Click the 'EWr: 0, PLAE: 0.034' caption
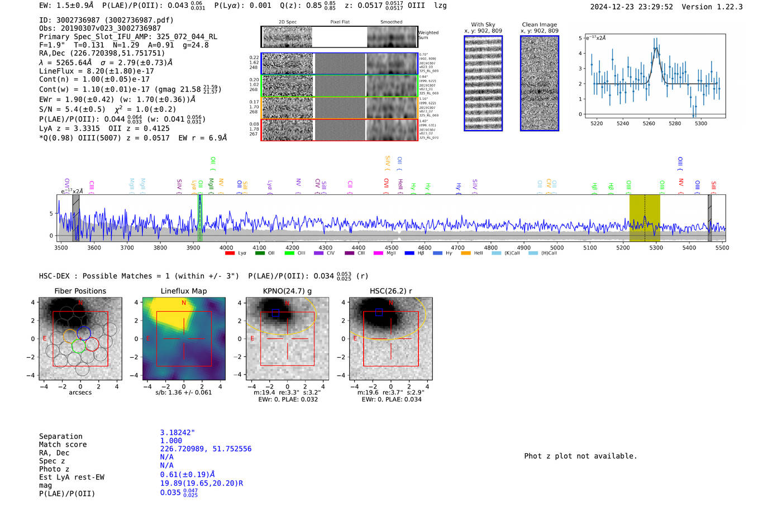782x532 pixels. [391, 400]
